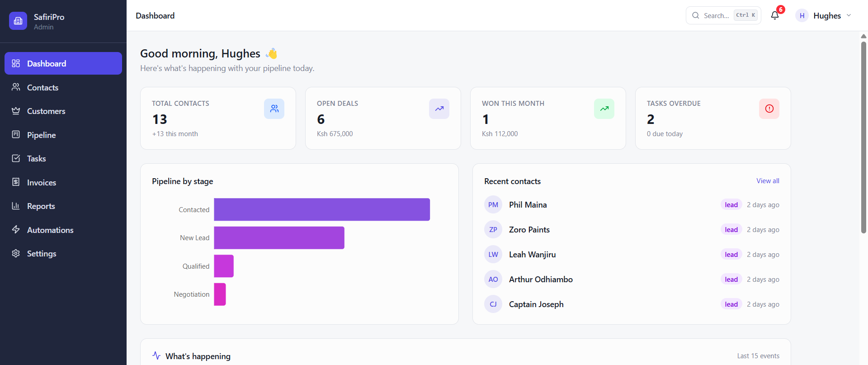Click the Settings gear icon in the sidebar
Image resolution: width=868 pixels, height=365 pixels.
pyautogui.click(x=16, y=253)
